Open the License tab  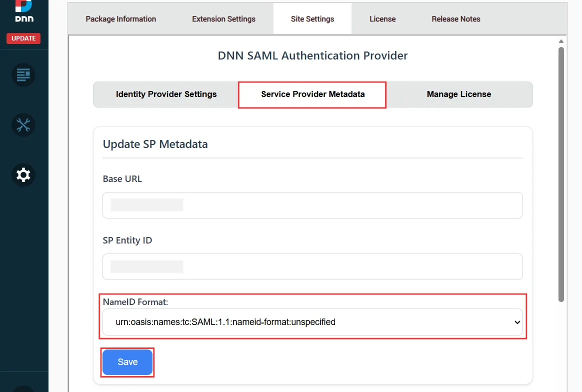pos(382,19)
